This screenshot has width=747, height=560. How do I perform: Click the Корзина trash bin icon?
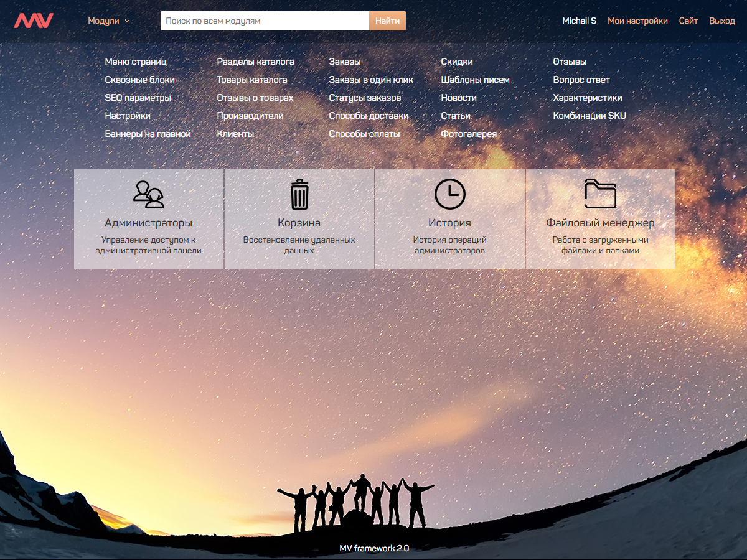tap(299, 194)
